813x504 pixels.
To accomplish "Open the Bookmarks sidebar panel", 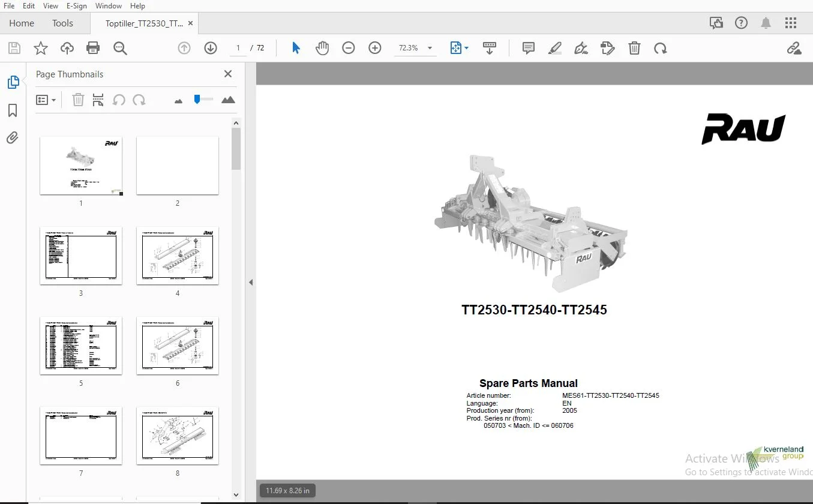I will [13, 110].
